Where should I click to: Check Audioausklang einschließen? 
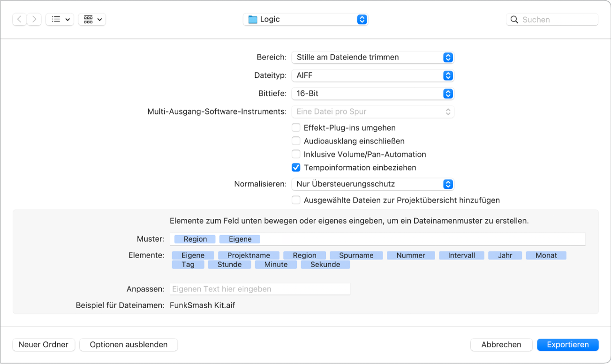[x=296, y=141]
